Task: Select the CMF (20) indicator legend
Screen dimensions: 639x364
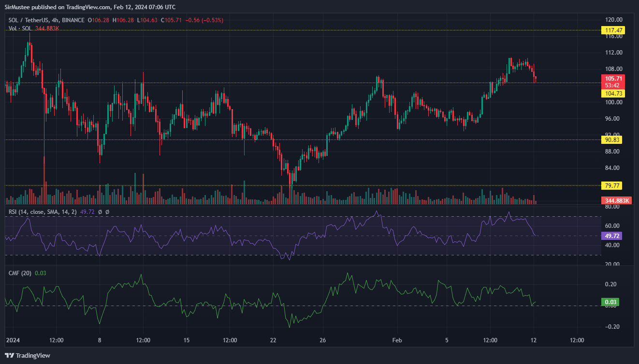Action: [20, 273]
